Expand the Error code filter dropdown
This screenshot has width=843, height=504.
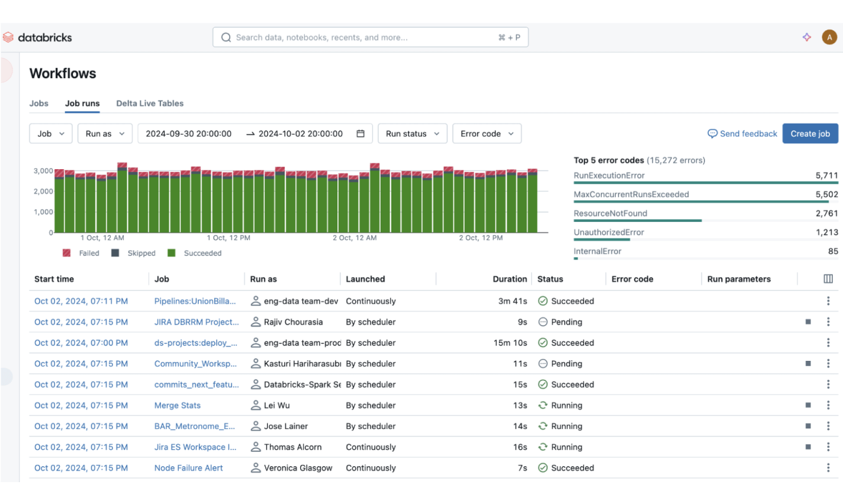point(487,134)
